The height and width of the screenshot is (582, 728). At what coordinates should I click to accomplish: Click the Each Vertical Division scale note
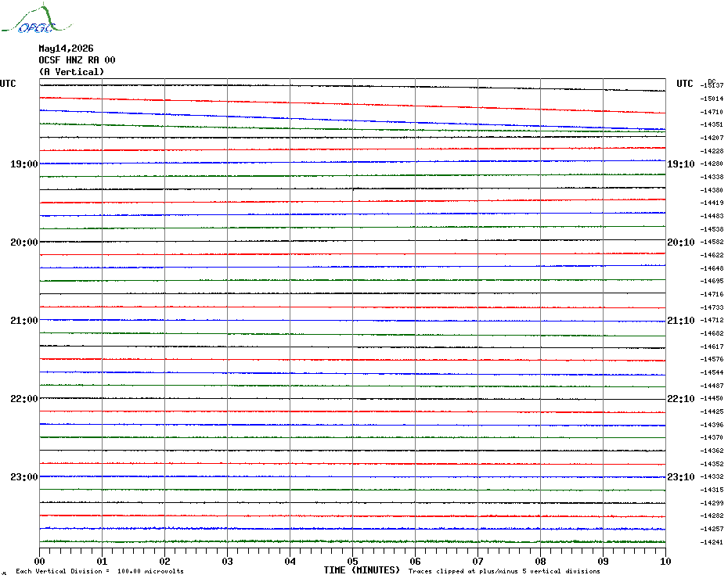100,571
